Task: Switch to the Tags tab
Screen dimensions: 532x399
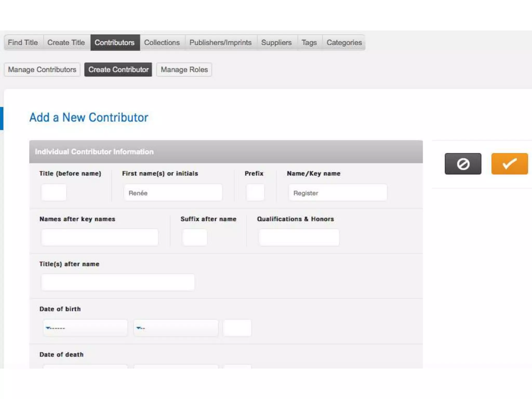Action: (309, 42)
